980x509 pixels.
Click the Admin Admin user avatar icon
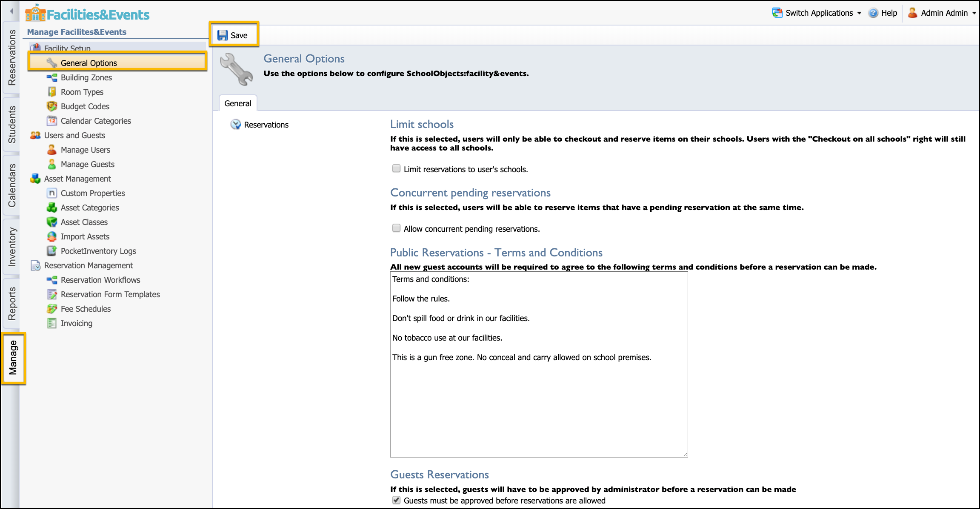tap(912, 13)
